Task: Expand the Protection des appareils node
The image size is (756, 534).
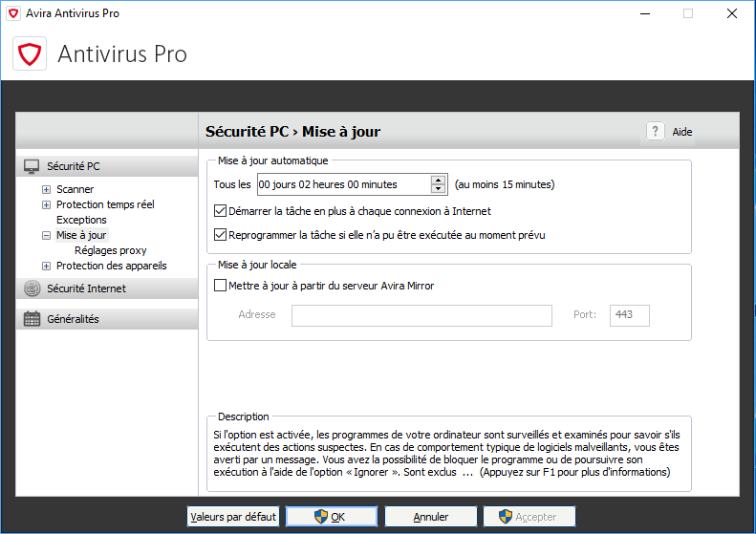Action: coord(46,266)
